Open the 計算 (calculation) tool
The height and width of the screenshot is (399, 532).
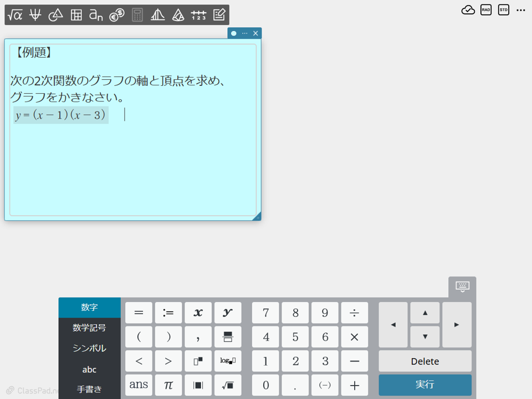(x=14, y=15)
